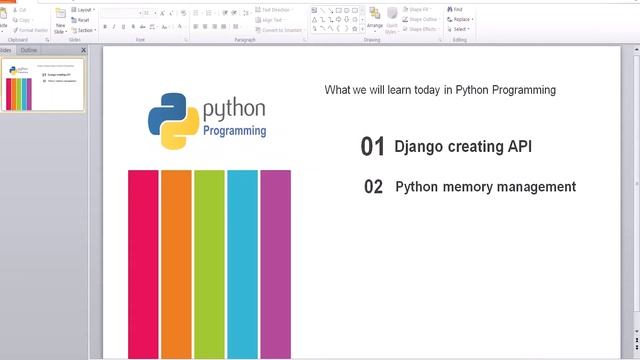Image resolution: width=640 pixels, height=360 pixels.
Task: Align text right
Action: coord(214,27)
